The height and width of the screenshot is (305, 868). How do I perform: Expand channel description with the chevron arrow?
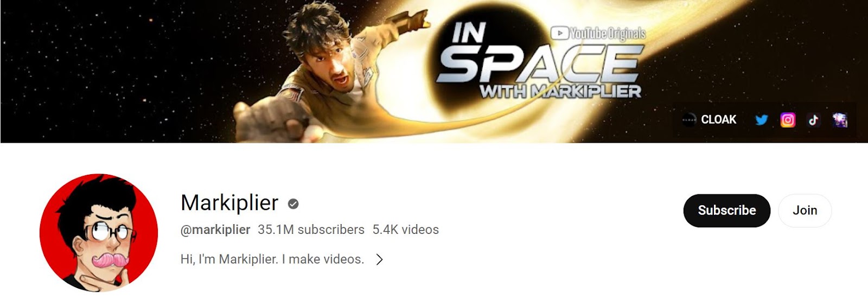[380, 259]
